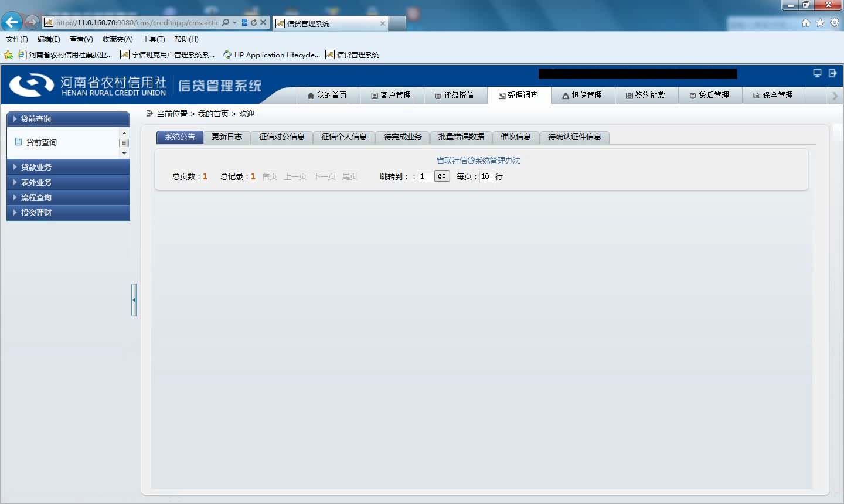Click the browser Back arrow button
The width and height of the screenshot is (844, 504).
11,22
